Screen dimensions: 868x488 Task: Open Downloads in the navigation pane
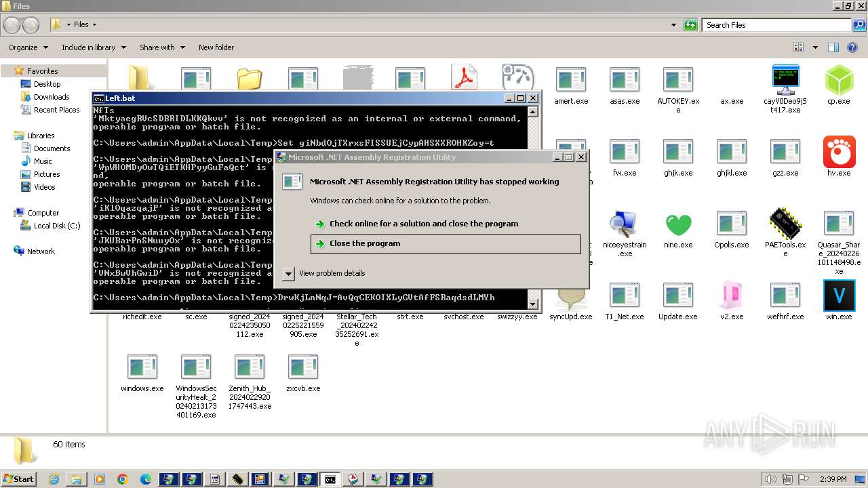(x=52, y=97)
